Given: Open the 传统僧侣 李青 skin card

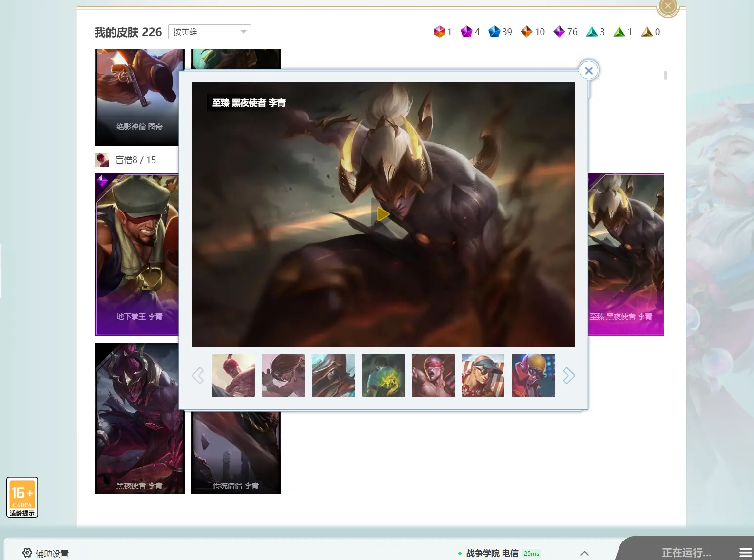Looking at the screenshot, I should click(236, 452).
